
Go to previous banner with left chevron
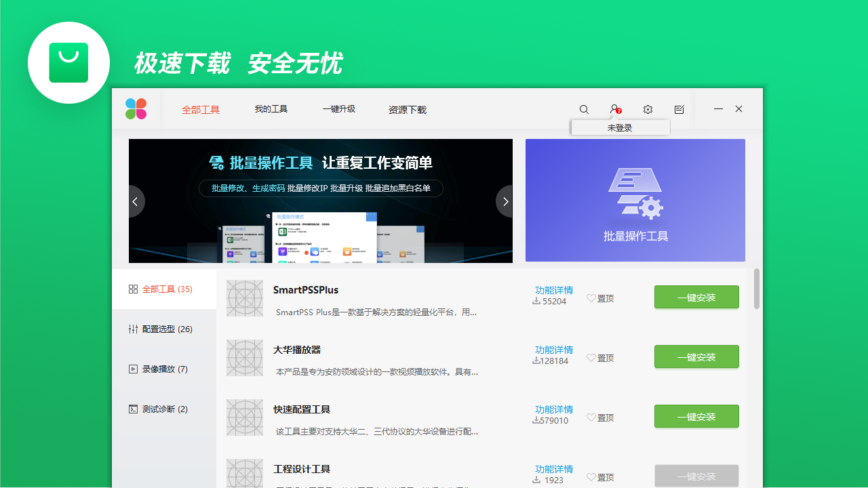point(135,201)
